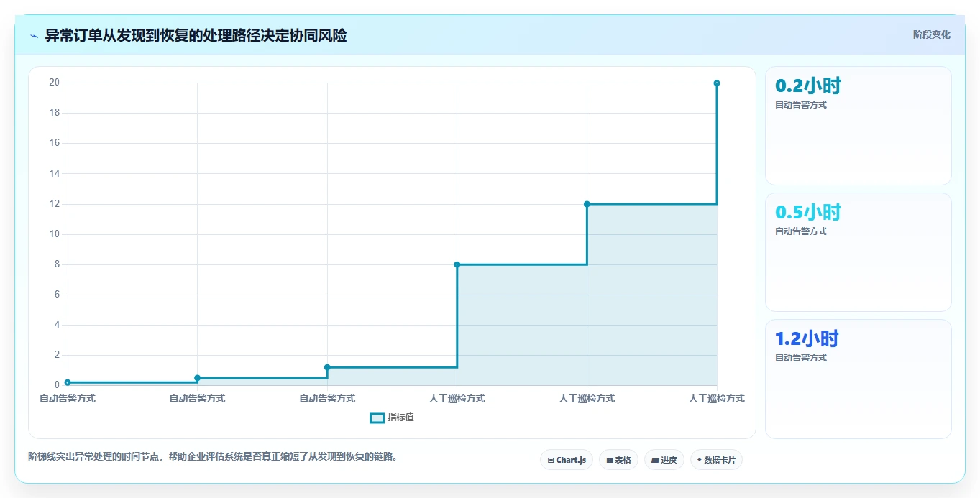This screenshot has height=498, width=980.
Task: Click the y-axis label 4
Action: pyautogui.click(x=57, y=325)
